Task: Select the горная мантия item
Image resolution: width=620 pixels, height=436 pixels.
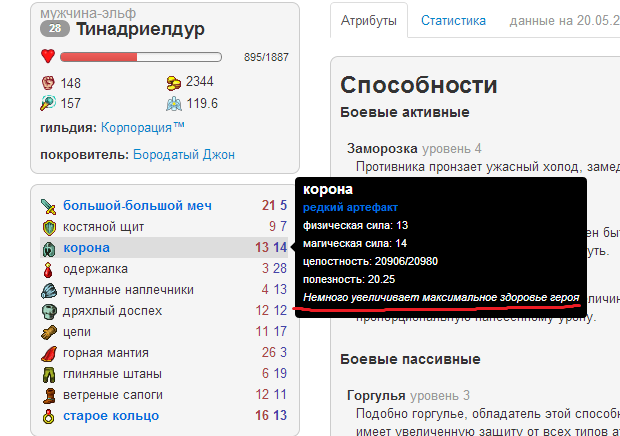Action: tap(106, 353)
